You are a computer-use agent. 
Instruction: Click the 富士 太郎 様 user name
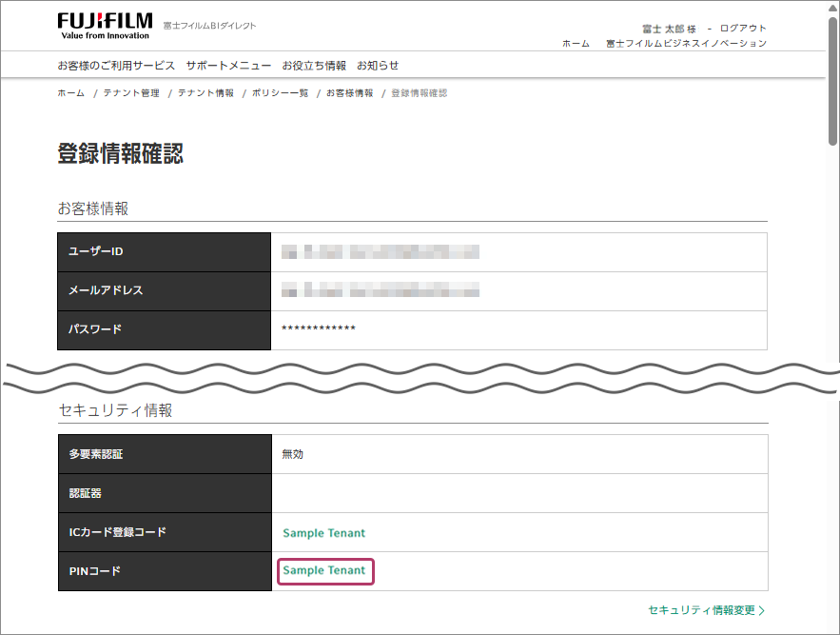click(x=669, y=29)
